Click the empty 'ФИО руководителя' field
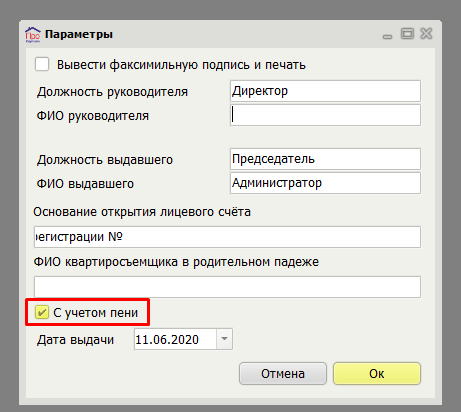This screenshot has width=461, height=412. tap(325, 115)
